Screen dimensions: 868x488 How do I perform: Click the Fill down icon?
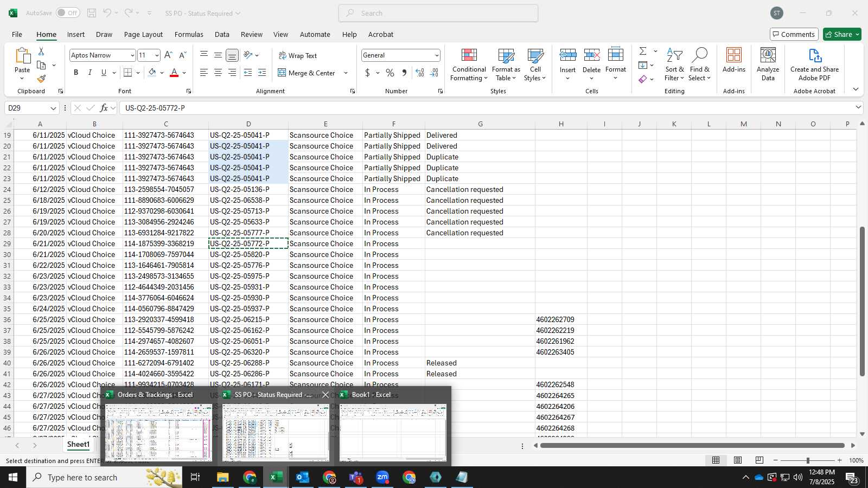point(643,65)
